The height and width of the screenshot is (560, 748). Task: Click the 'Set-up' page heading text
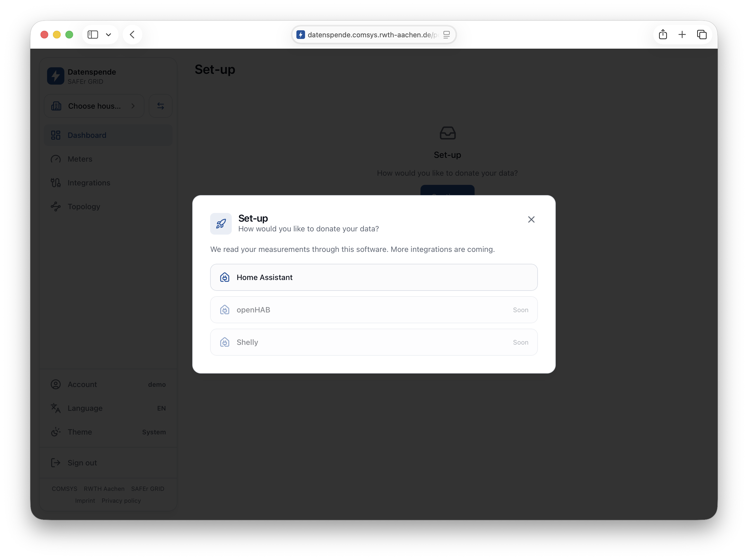tap(215, 70)
